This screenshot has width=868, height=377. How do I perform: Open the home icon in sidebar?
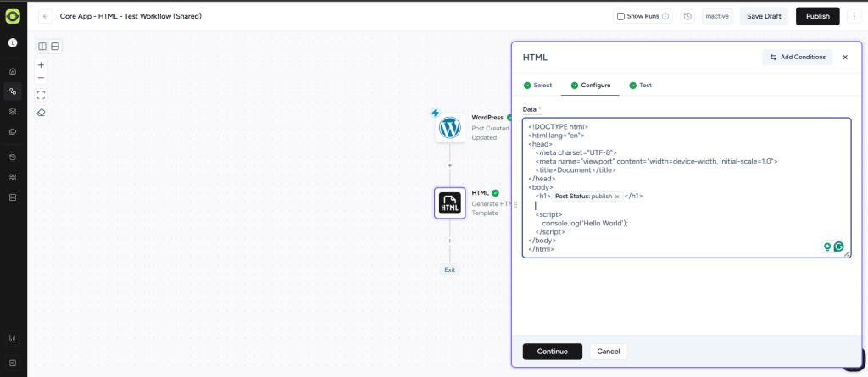(13, 71)
